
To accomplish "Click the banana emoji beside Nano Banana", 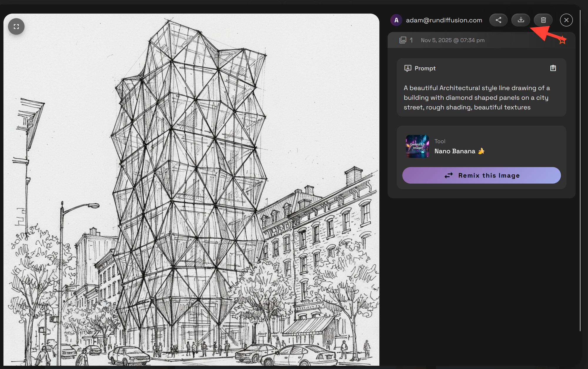I will coord(481,151).
